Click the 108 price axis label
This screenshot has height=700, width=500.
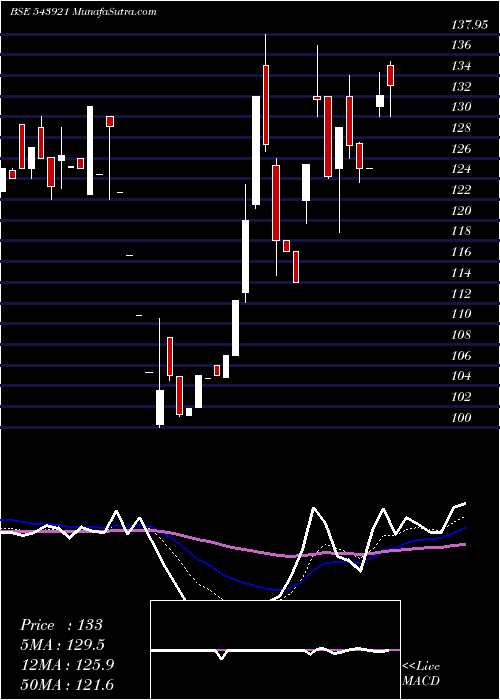tap(461, 334)
